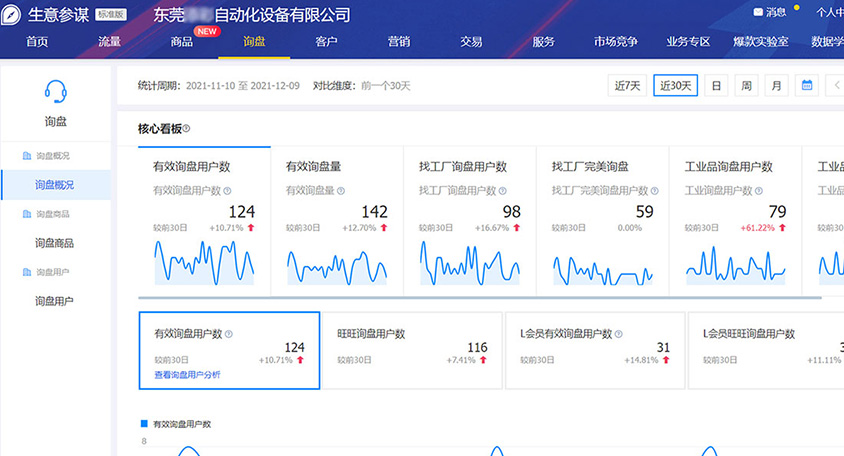The image size is (844, 456).
Task: Click info icon next to 工业询盘用户数
Action: tap(758, 191)
